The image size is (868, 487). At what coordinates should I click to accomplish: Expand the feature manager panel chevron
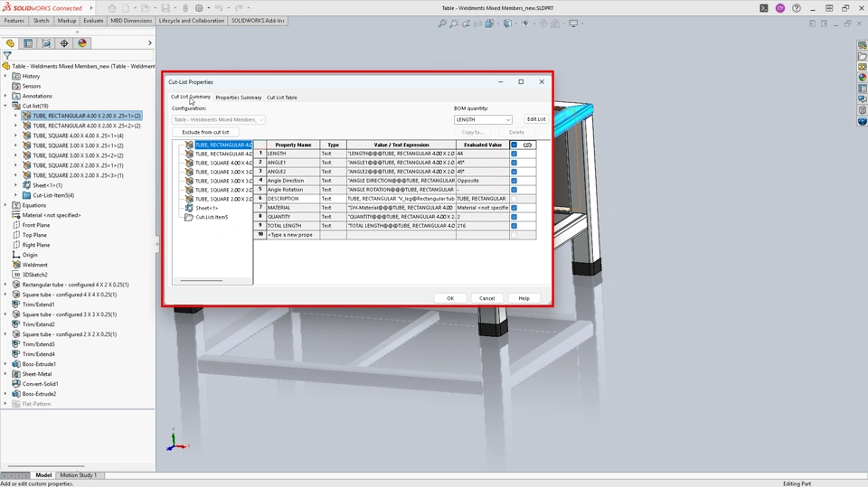tap(149, 43)
